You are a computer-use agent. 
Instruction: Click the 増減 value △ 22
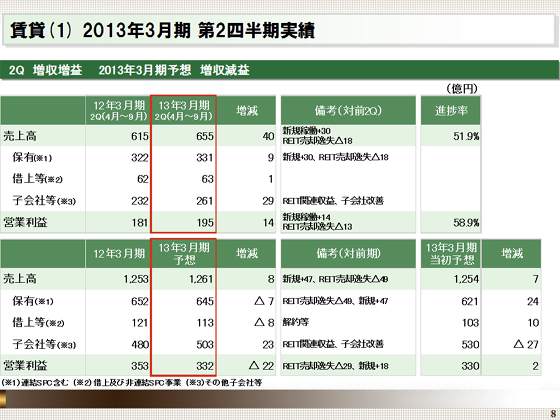coord(261,366)
